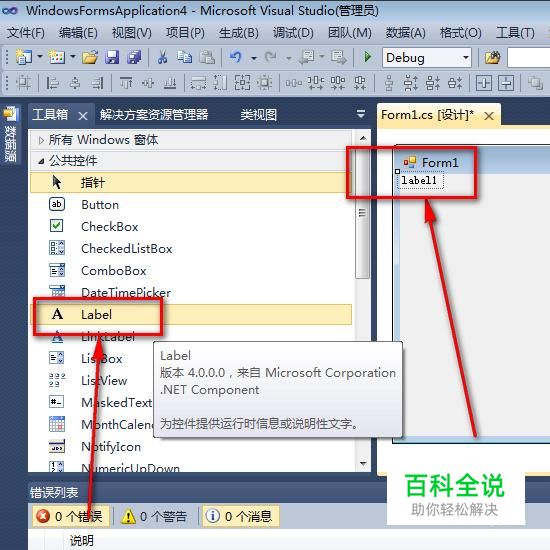Open the 调试(D) menu
This screenshot has height=550, width=550.
293,33
